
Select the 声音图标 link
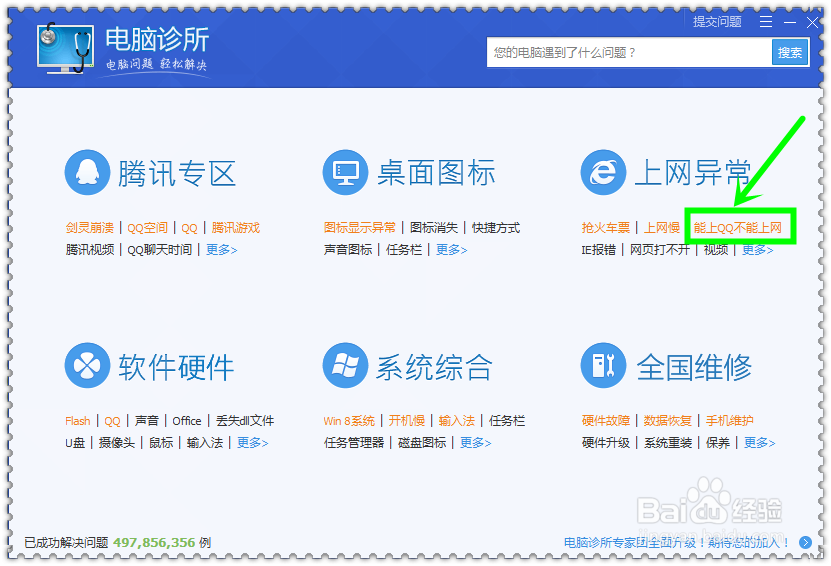pos(348,249)
